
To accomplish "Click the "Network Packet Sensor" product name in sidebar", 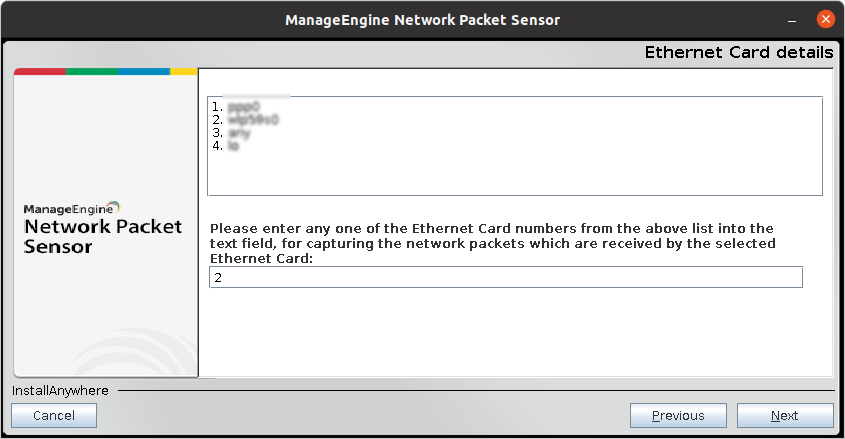I will 102,236.
